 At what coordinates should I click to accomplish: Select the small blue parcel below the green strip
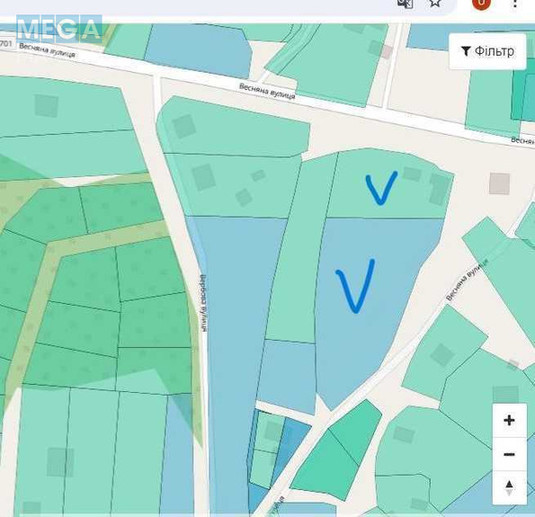point(287,375)
